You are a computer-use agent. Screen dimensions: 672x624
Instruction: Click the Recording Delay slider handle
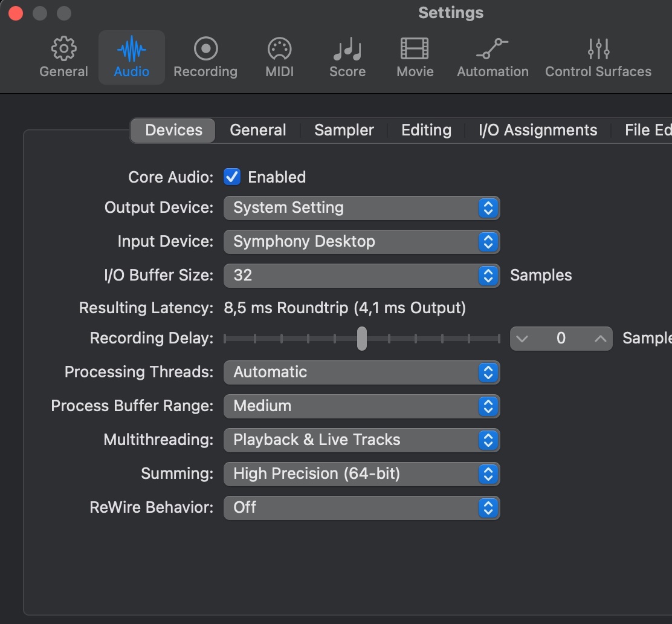(x=361, y=339)
